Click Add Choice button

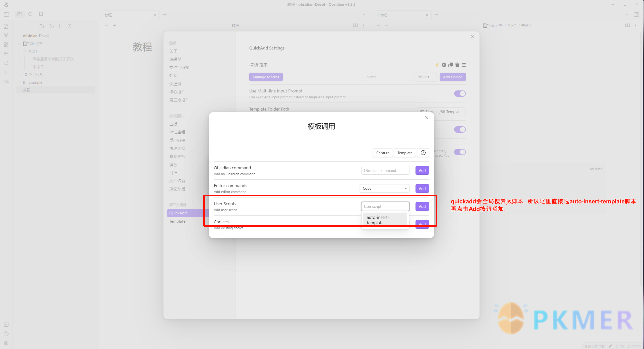coord(452,77)
